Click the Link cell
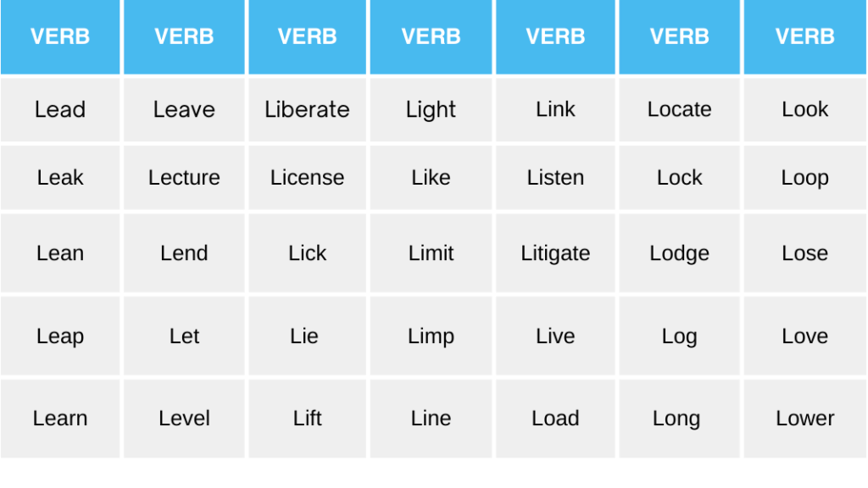Image resolution: width=868 pixels, height=488 pixels. (555, 109)
